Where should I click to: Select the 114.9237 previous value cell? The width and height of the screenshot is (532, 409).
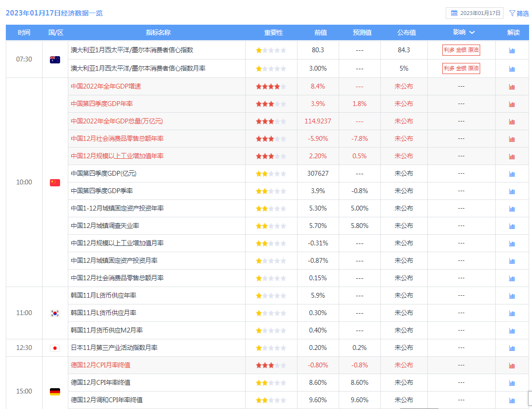317,121
